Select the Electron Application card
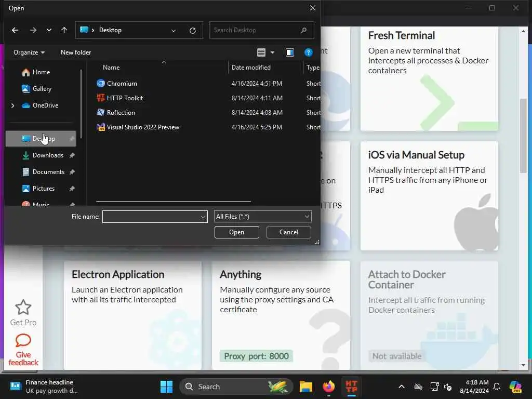 [132, 315]
